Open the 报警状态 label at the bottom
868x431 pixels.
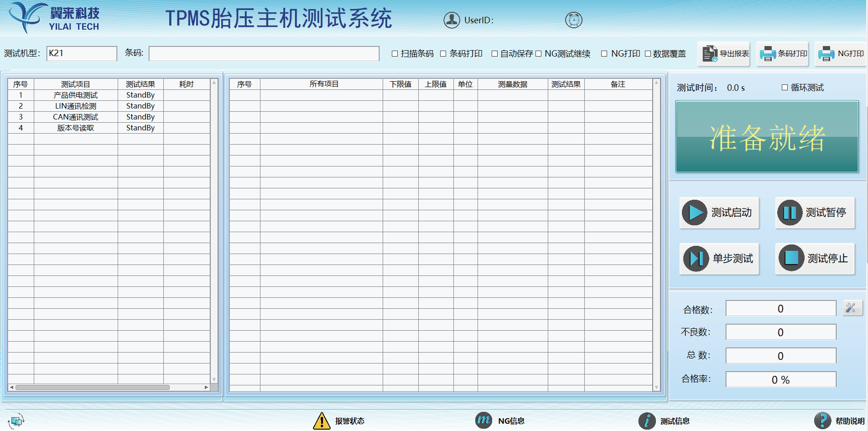tap(350, 421)
